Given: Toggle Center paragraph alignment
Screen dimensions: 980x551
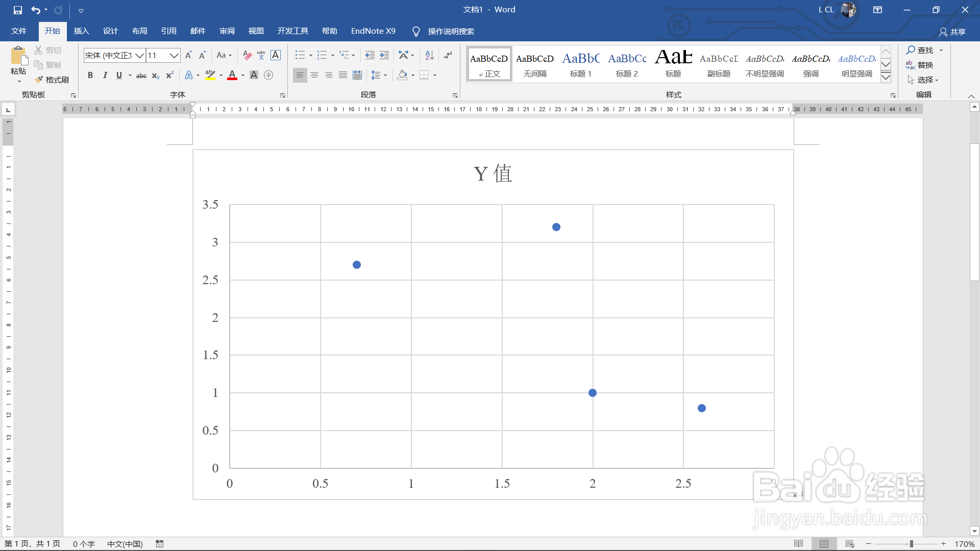Looking at the screenshot, I should (x=314, y=75).
